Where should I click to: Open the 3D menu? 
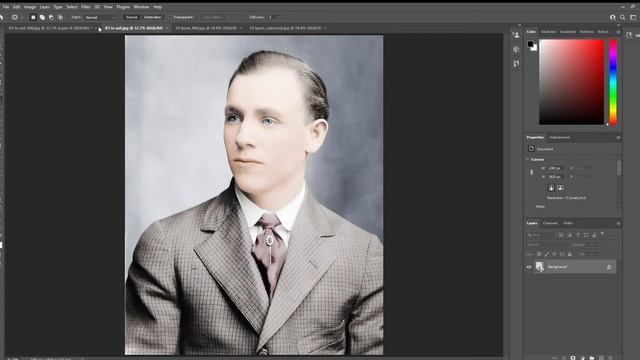pos(97,7)
